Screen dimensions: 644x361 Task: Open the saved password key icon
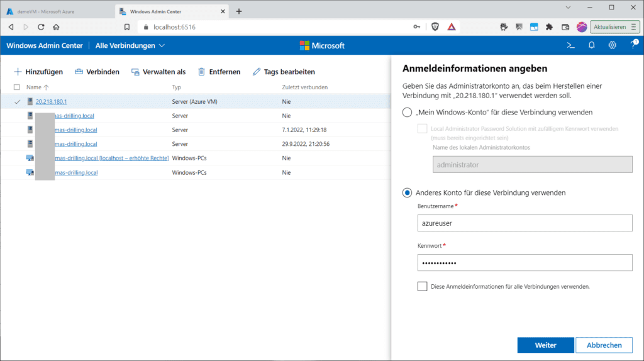417,27
